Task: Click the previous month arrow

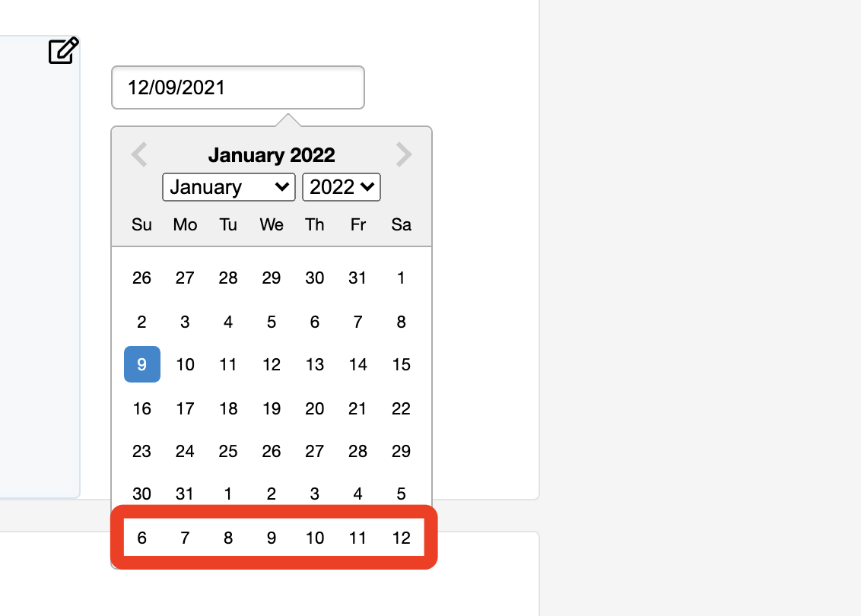Action: pos(139,154)
